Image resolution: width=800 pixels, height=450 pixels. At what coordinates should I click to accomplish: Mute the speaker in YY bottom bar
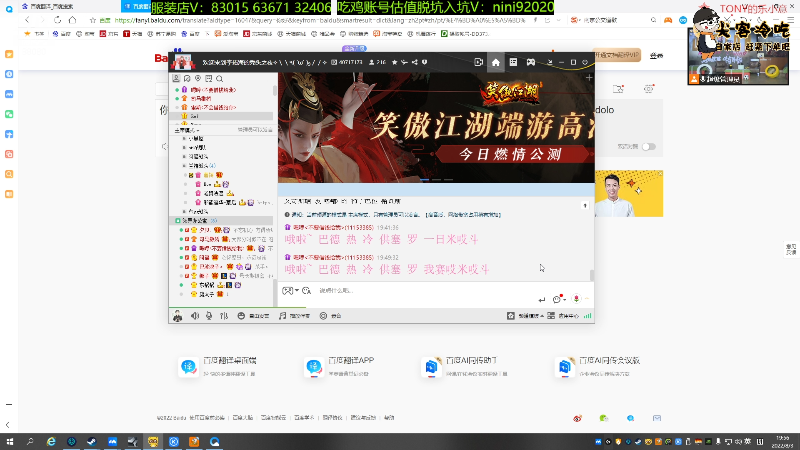pyautogui.click(x=195, y=316)
